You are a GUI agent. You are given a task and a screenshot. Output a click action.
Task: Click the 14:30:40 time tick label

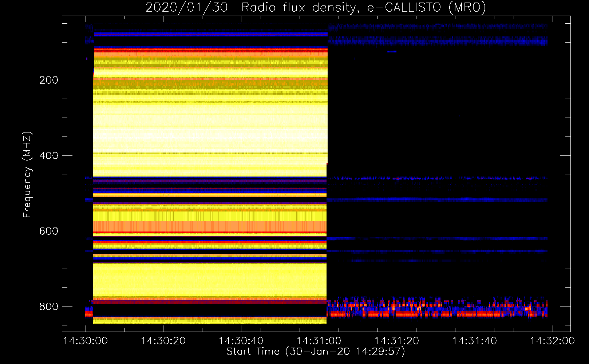(241, 341)
